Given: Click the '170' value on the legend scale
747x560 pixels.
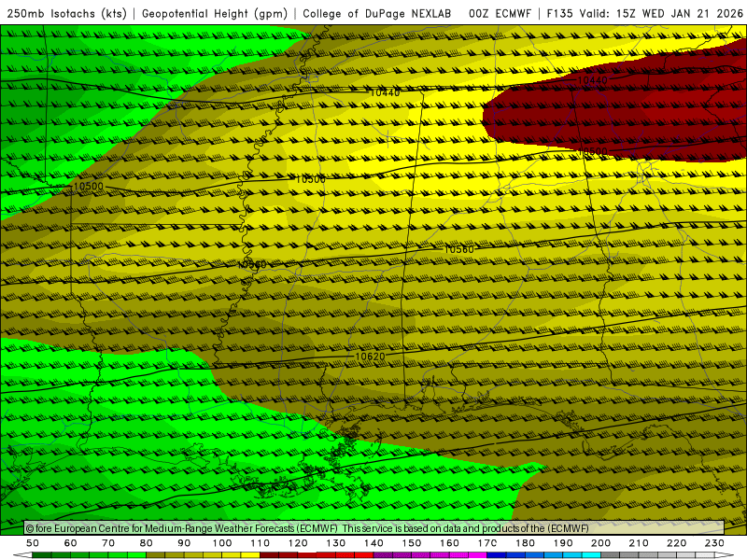Looking at the screenshot, I should coord(487,543).
